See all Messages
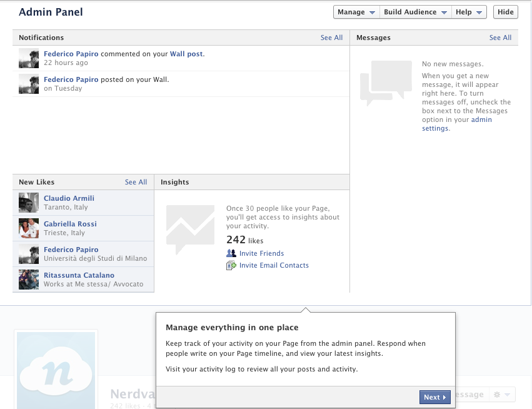 [x=500, y=38]
